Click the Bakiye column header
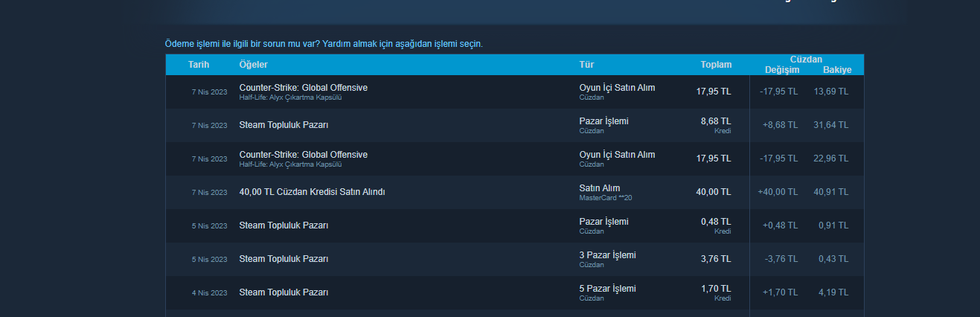Image resolution: width=980 pixels, height=317 pixels. pos(837,70)
